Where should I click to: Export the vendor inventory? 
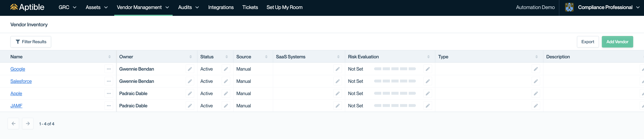click(588, 42)
